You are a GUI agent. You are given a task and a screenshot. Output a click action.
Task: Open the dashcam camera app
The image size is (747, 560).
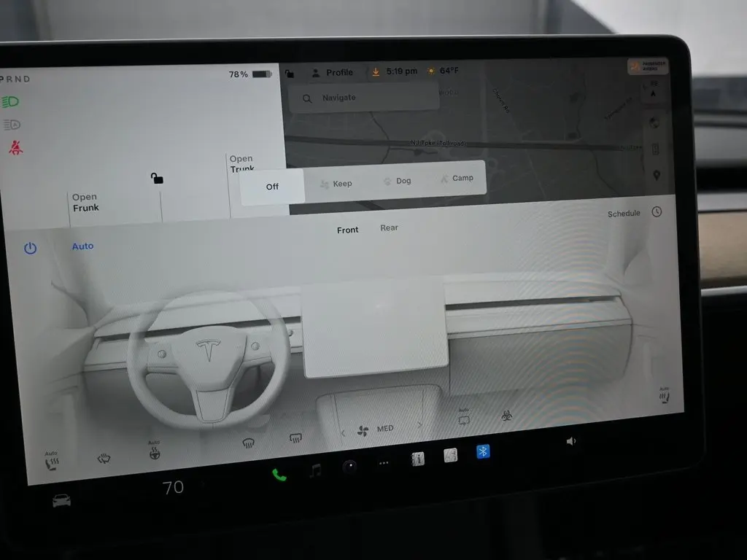350,467
